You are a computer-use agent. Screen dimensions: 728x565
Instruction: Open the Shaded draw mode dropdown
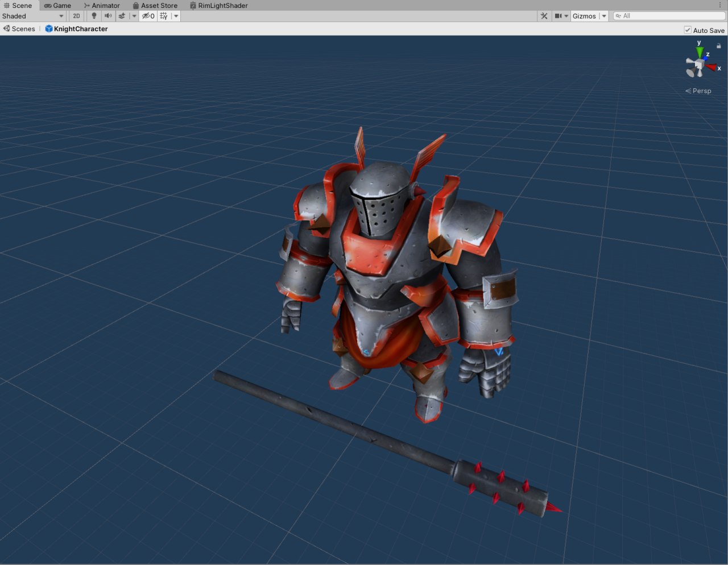coord(33,16)
